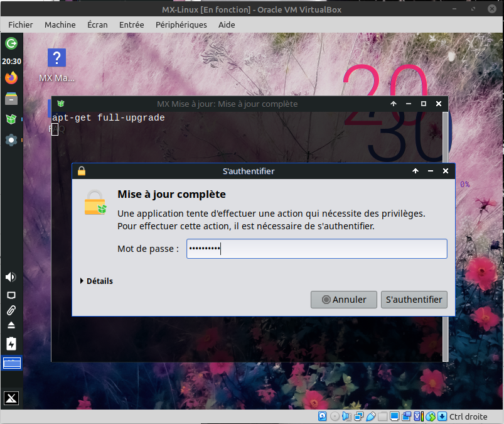The image size is (504, 424).
Task: Click the volume speaker icon in panel
Action: [x=11, y=277]
